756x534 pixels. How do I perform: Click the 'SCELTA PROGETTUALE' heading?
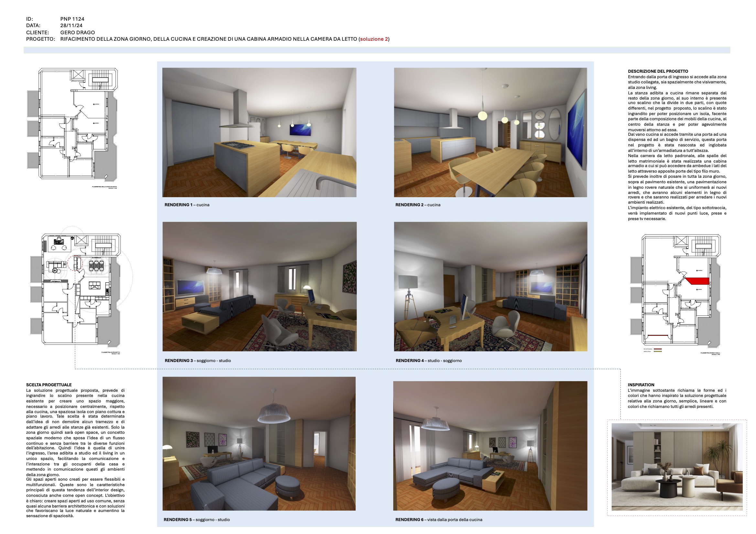[49, 385]
